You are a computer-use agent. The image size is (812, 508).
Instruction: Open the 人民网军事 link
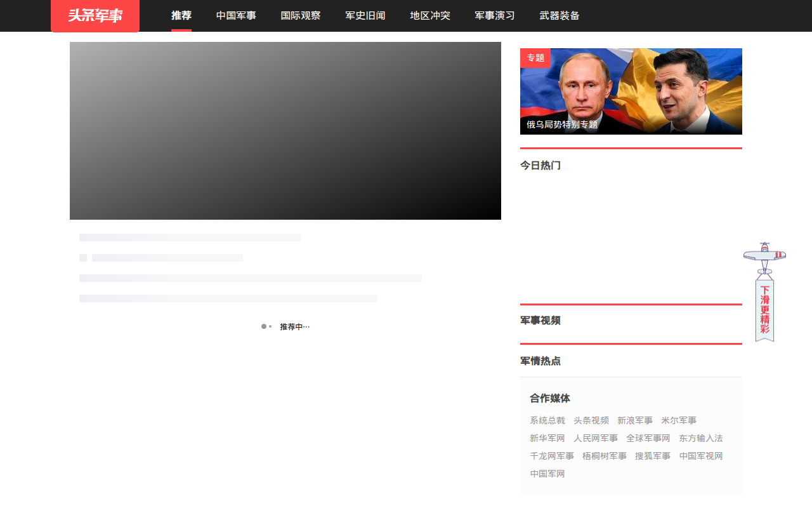tap(596, 438)
